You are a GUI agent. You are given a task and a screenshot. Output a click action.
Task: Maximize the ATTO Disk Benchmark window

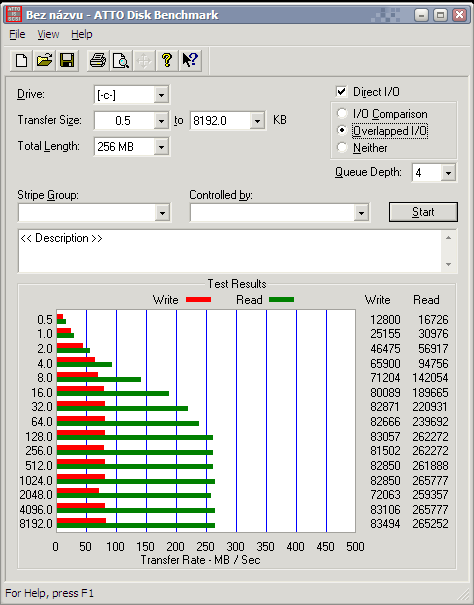(x=440, y=15)
